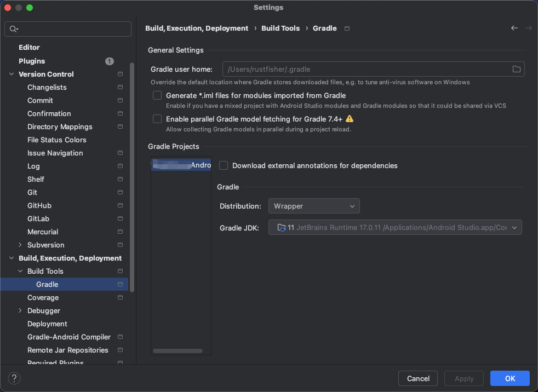Check Download external annotations for dependencies
The width and height of the screenshot is (538, 392).
(x=224, y=165)
